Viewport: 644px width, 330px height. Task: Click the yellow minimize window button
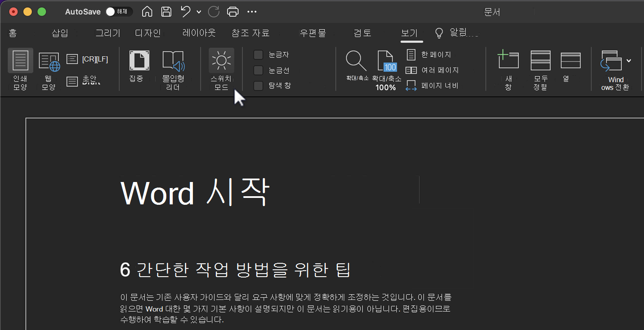coord(28,12)
